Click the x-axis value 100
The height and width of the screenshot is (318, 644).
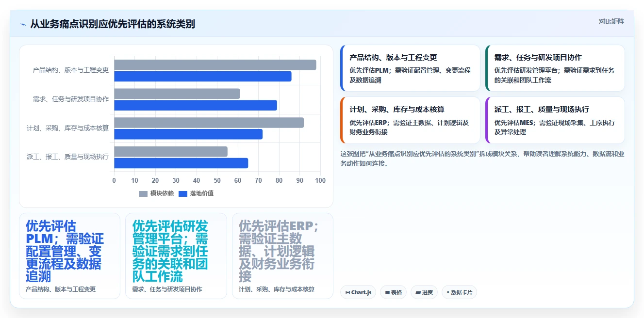click(320, 181)
